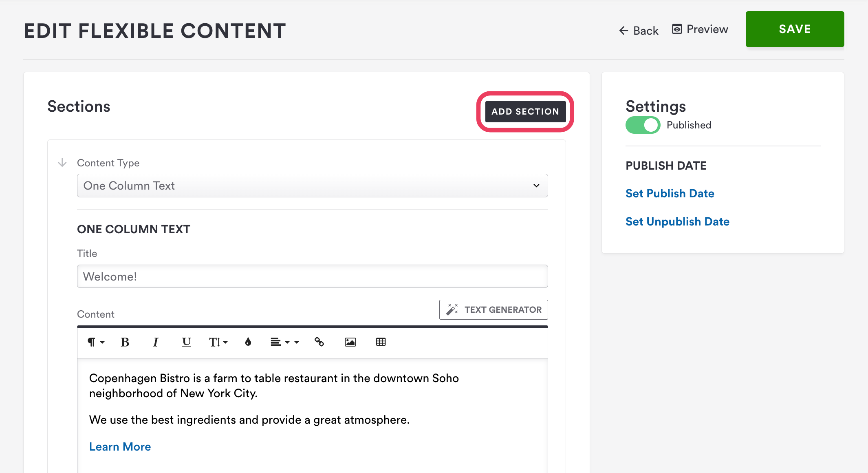
Task: Click the section move-down arrow
Action: 62,163
